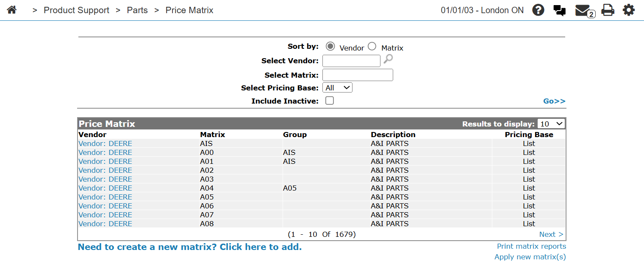The image size is (644, 278).
Task: Open the Select Pricing Base dropdown
Action: 337,88
